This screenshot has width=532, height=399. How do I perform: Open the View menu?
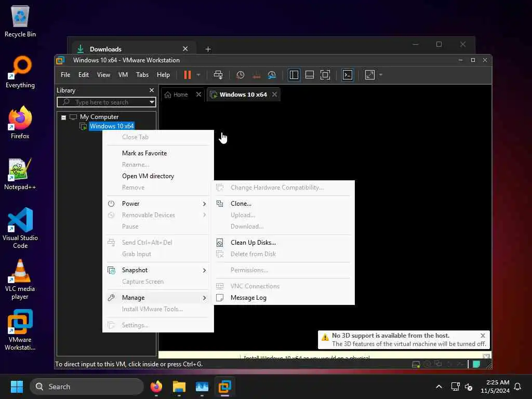tap(103, 75)
